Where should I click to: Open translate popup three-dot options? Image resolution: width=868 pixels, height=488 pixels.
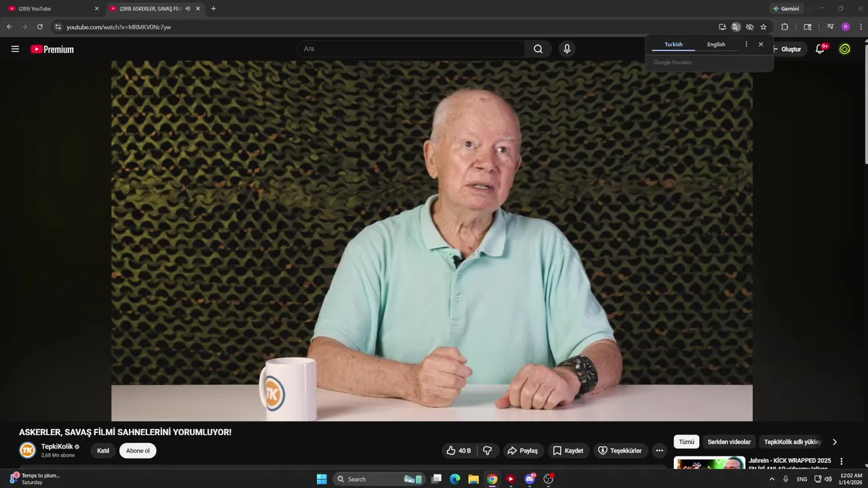[746, 44]
